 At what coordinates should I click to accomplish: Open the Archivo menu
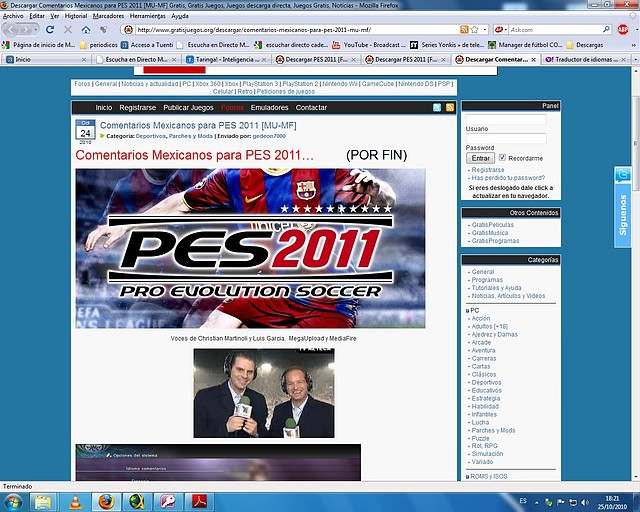point(13,16)
